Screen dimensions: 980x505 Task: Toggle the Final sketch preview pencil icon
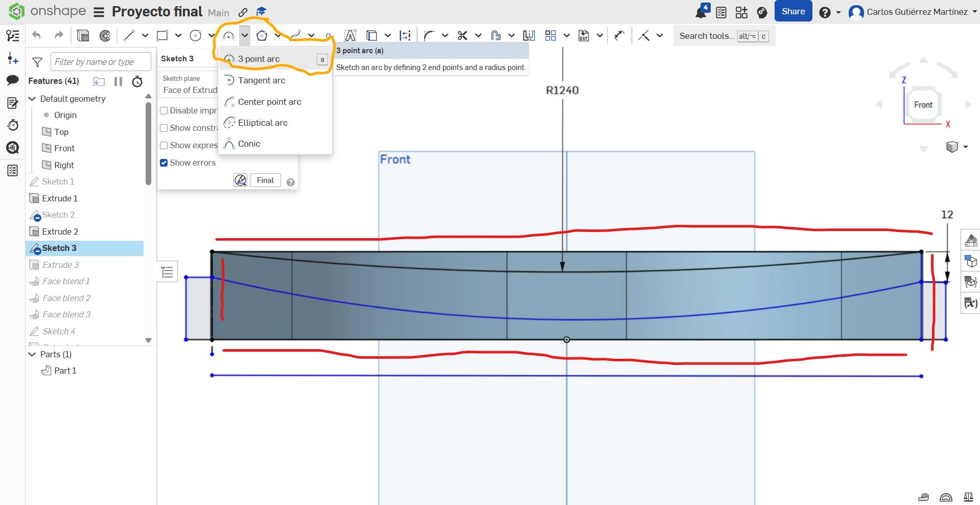point(240,180)
